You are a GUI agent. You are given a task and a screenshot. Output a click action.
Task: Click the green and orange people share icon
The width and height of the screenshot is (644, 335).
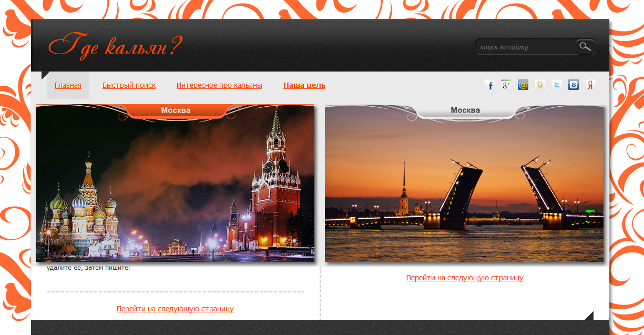(540, 85)
